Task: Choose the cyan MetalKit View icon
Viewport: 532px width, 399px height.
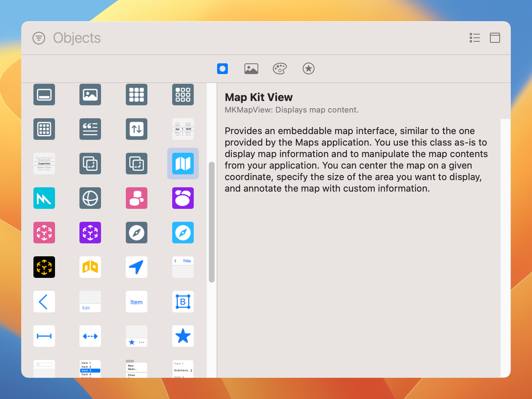Action: click(x=44, y=198)
